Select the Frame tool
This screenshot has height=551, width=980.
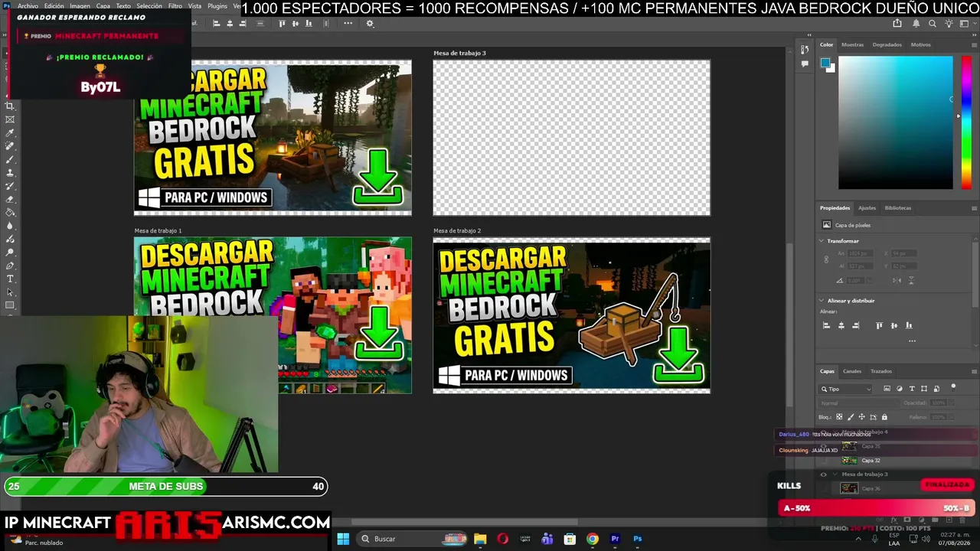pos(10,119)
